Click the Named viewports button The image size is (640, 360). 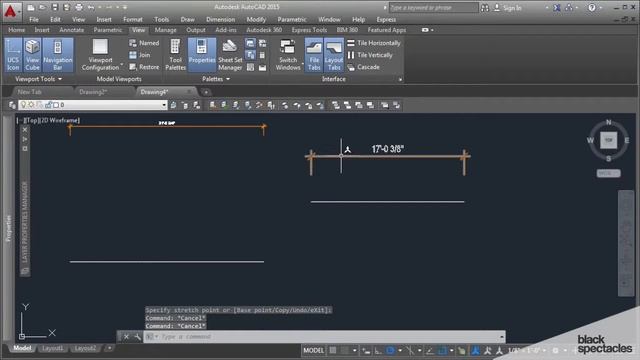(144, 43)
